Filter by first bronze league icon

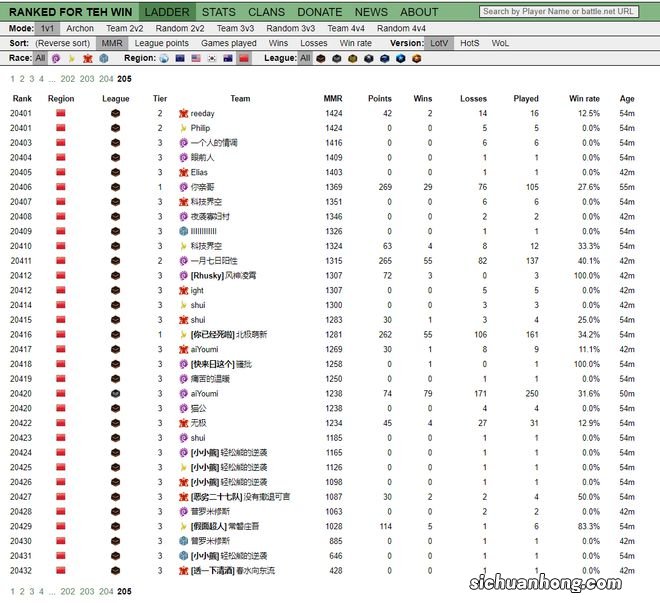click(322, 59)
